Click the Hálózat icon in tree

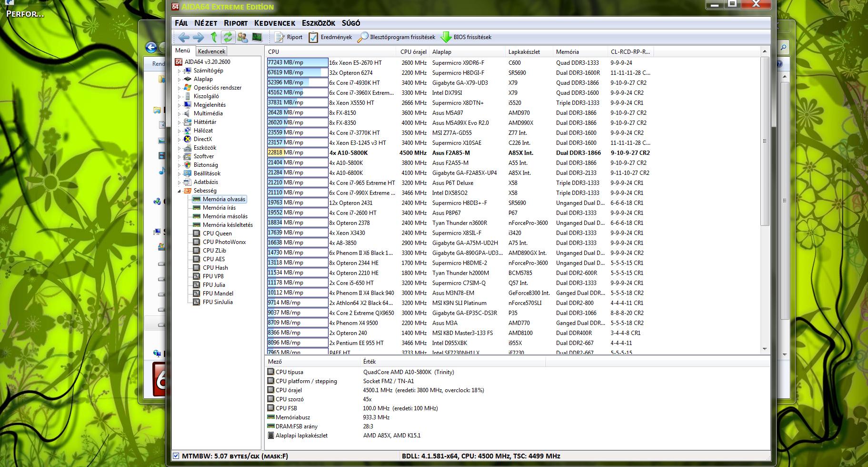pyautogui.click(x=188, y=131)
